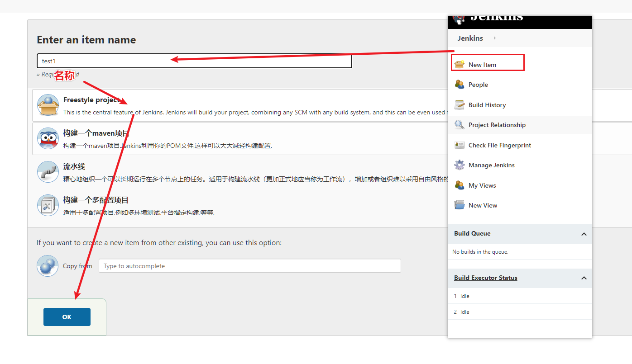Open the New Item link
The width and height of the screenshot is (632, 364).
482,65
